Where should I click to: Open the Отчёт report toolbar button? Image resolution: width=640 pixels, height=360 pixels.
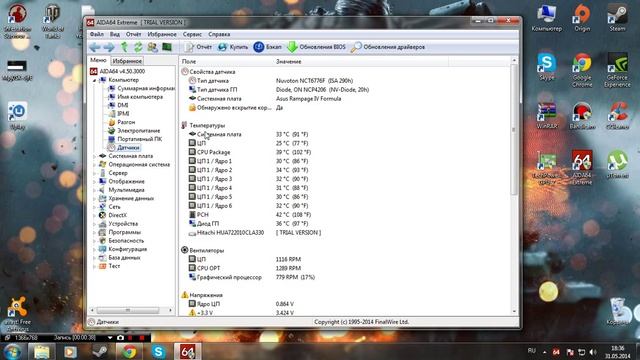coord(198,47)
